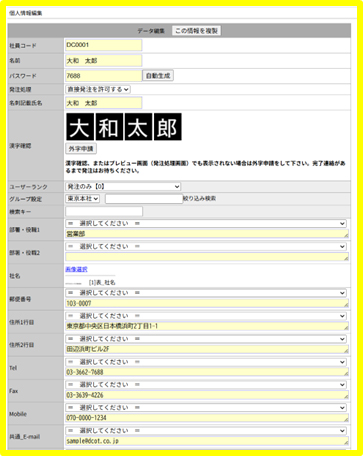Click the kanji preview tile 郎
Viewport: 363px width, 456px height.
click(167, 127)
